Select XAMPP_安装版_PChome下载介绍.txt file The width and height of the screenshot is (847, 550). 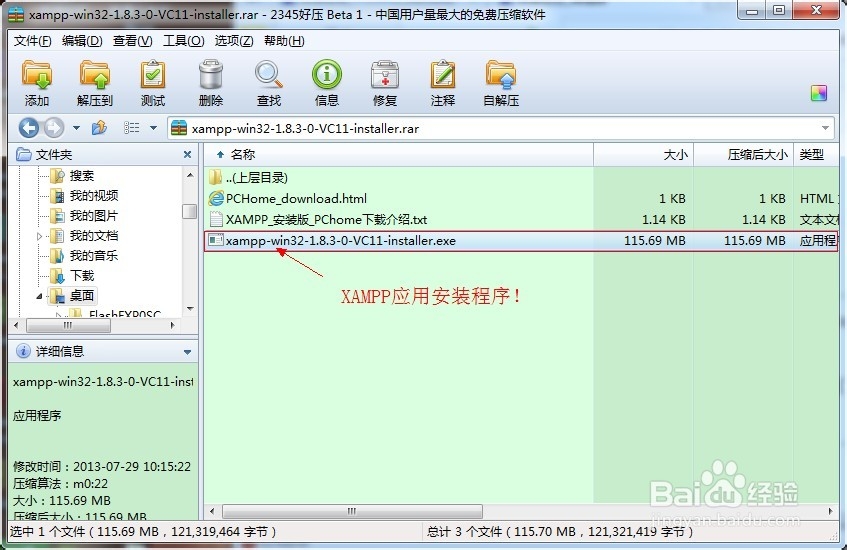(326, 219)
